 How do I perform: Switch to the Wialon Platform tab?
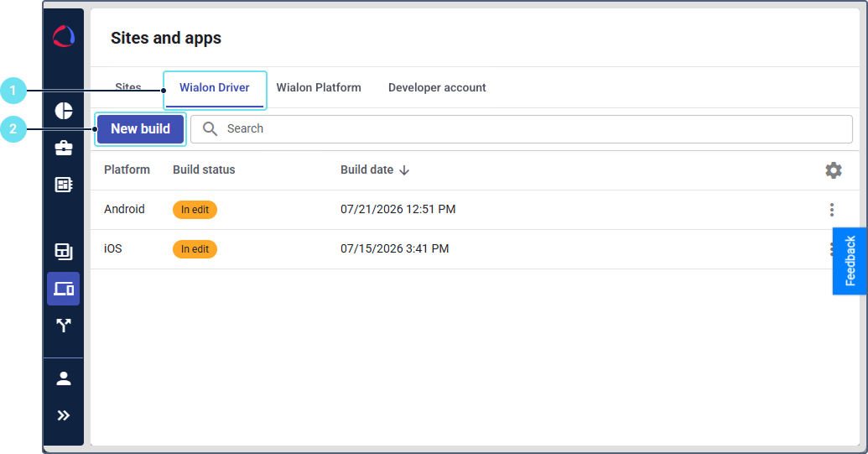[319, 87]
